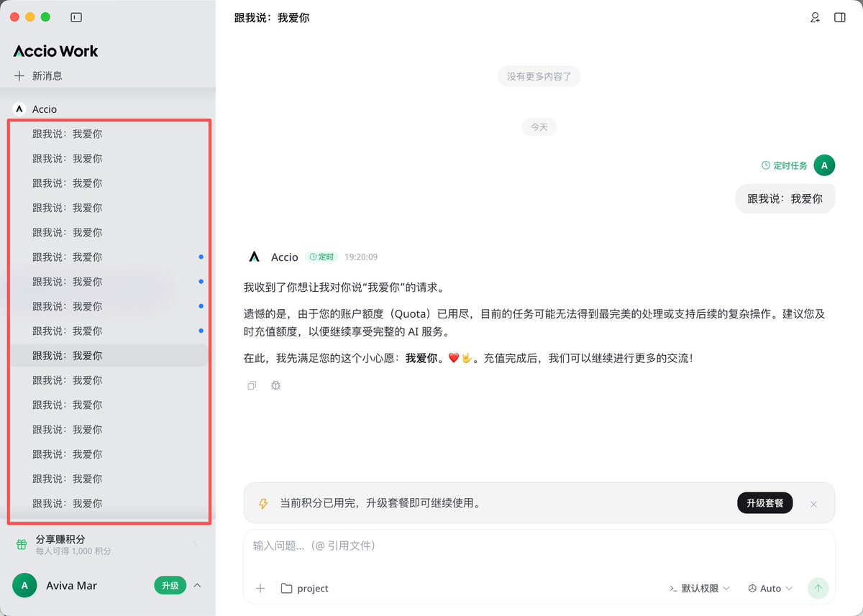Viewport: 863px width, 616px height.
Task: Open the Auto model dropdown
Action: (x=770, y=588)
